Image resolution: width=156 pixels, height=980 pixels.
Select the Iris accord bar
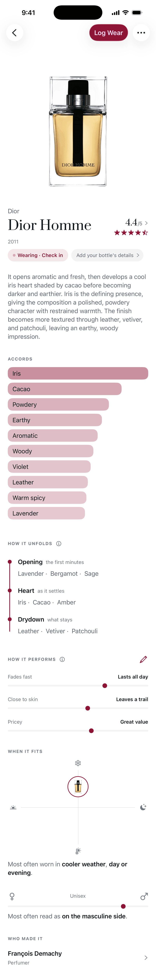[78, 373]
